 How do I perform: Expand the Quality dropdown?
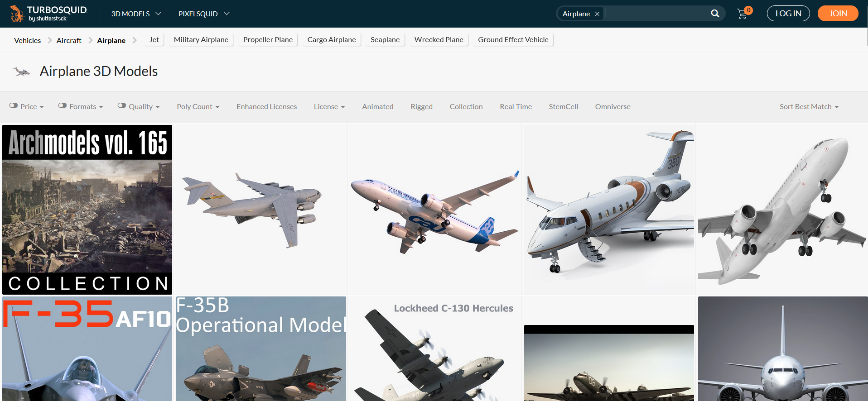(144, 107)
